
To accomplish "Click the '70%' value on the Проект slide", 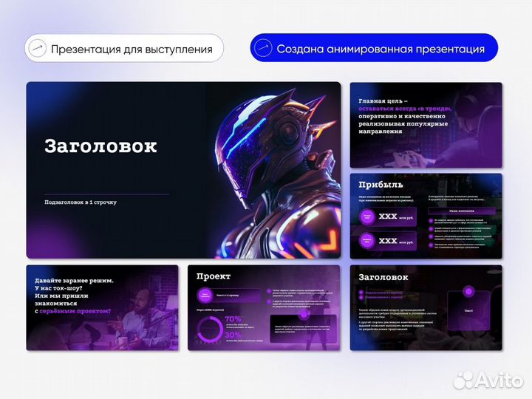I will pos(233,319).
